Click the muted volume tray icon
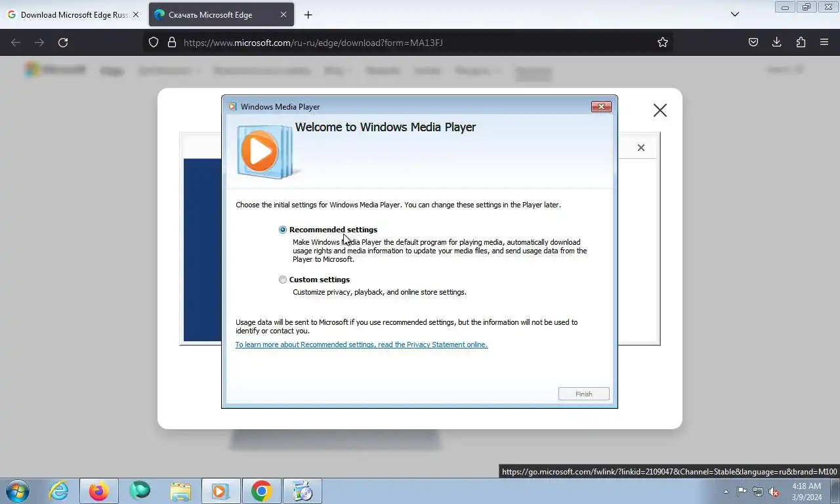Image resolution: width=840 pixels, height=504 pixels. pos(774,492)
